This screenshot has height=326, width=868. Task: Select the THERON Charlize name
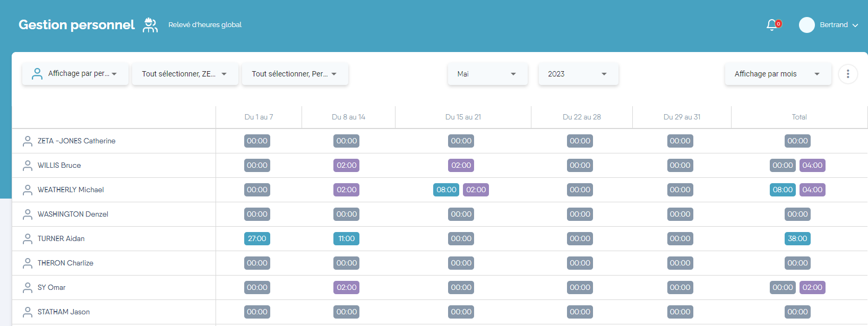[65, 263]
